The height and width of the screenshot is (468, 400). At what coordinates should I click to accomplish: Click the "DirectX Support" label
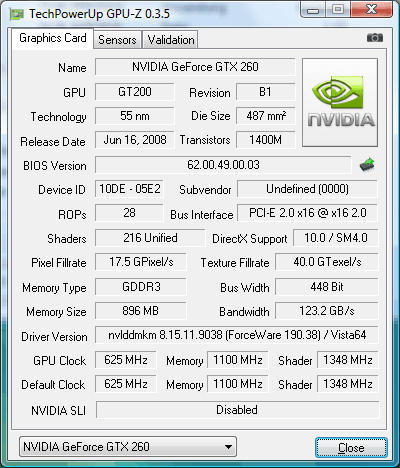[x=250, y=239]
